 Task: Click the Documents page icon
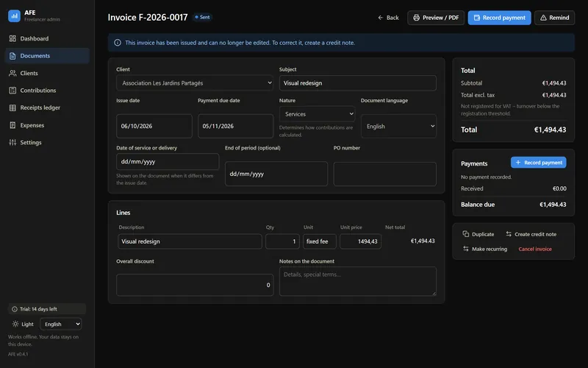pos(12,56)
